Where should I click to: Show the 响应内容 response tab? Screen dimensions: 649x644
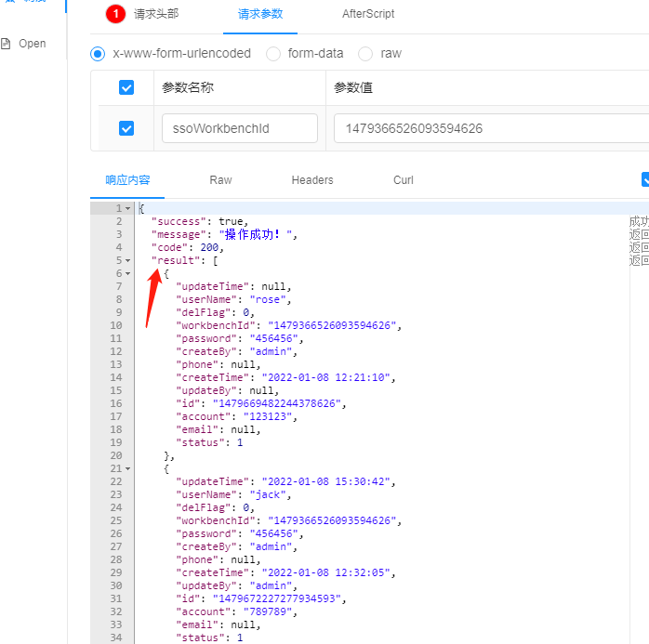click(x=127, y=180)
